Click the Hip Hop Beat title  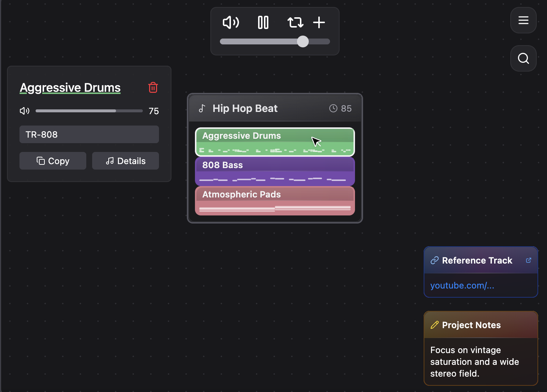click(245, 108)
